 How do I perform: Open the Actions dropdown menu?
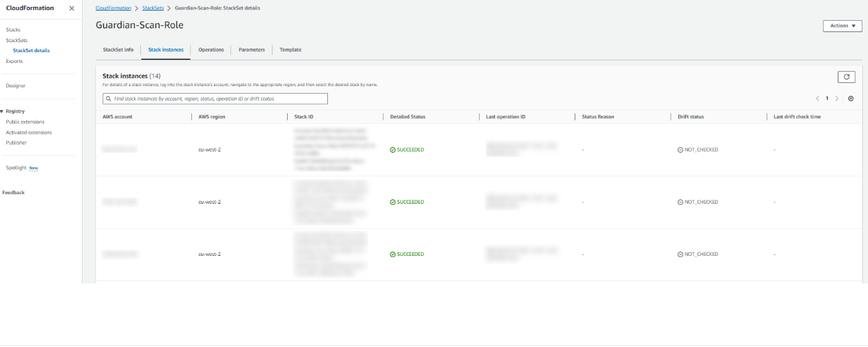842,26
